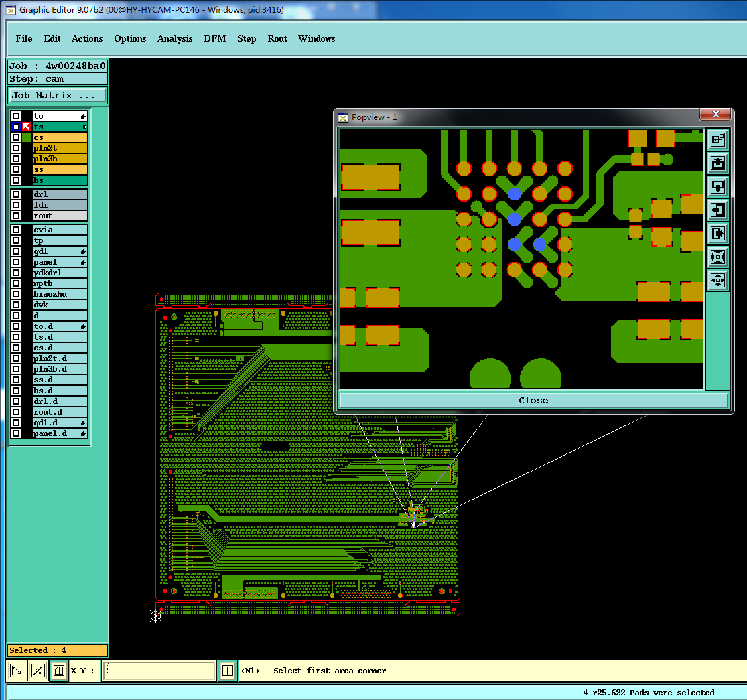Toggle display checkbox for 'cs' layer
The height and width of the screenshot is (700, 747).
[x=15, y=137]
